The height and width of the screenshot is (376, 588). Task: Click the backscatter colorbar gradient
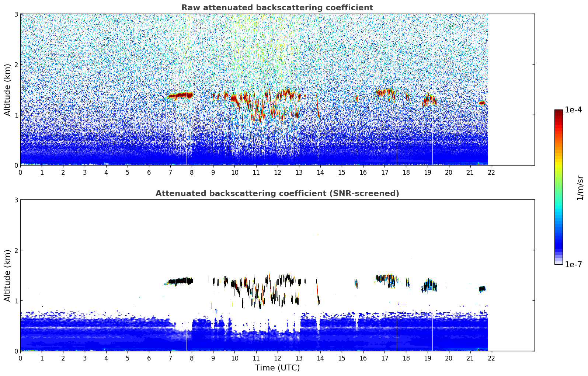[x=559, y=187]
